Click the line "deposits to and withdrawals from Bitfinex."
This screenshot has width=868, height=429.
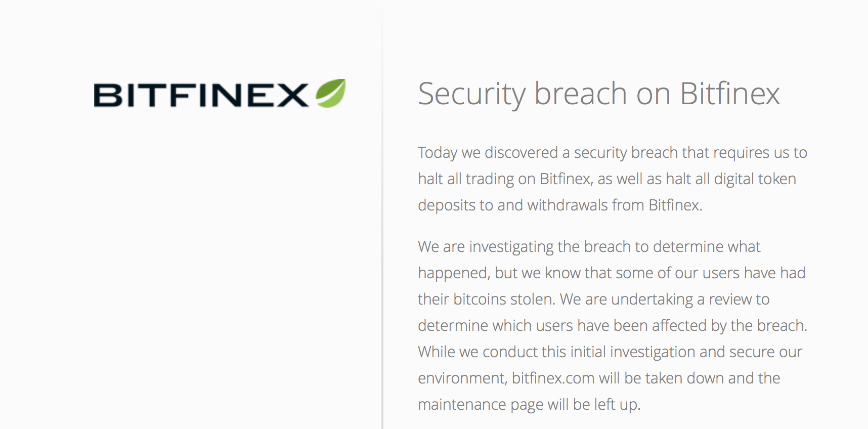click(560, 205)
